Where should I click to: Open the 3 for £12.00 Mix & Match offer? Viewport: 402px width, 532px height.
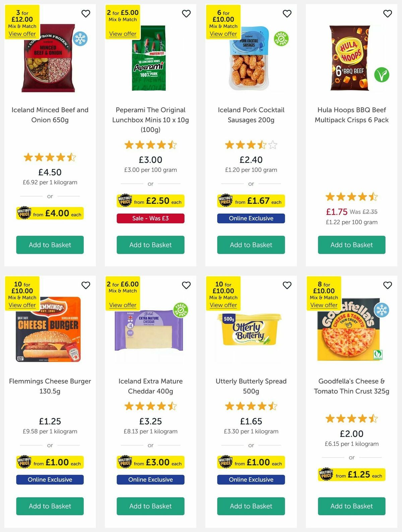pos(22,34)
